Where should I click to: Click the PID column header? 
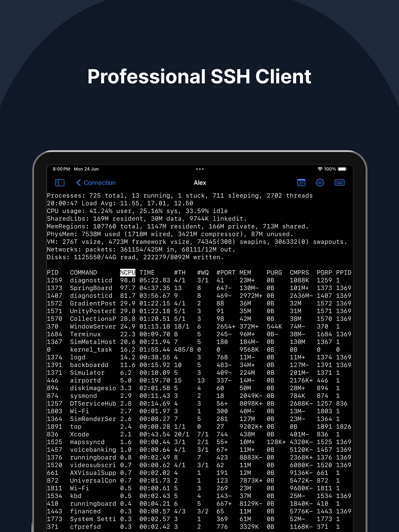pos(53,272)
